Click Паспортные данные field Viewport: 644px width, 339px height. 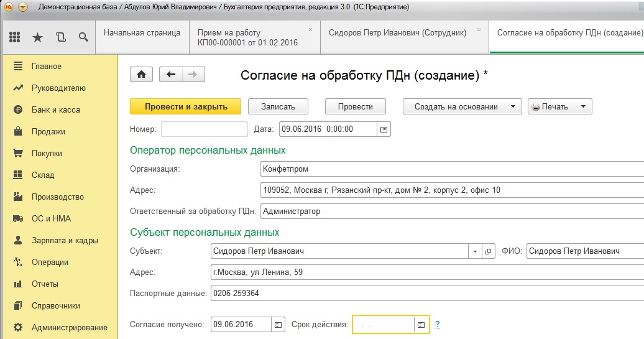point(428,294)
